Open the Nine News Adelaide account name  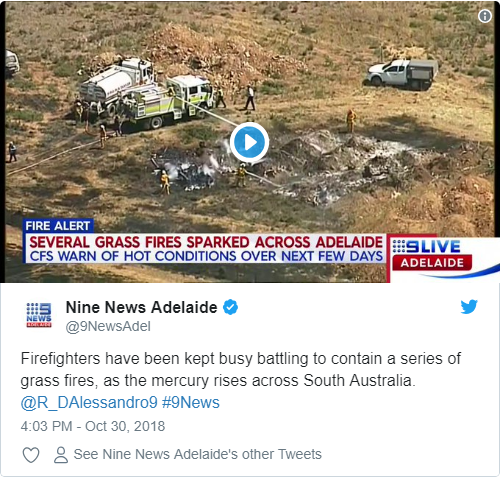click(142, 307)
